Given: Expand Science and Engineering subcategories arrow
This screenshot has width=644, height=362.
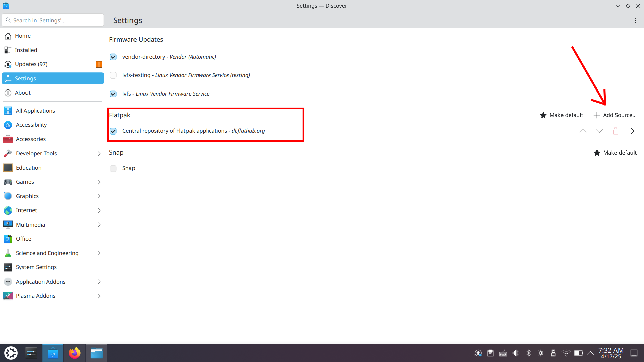Looking at the screenshot, I should (99, 253).
